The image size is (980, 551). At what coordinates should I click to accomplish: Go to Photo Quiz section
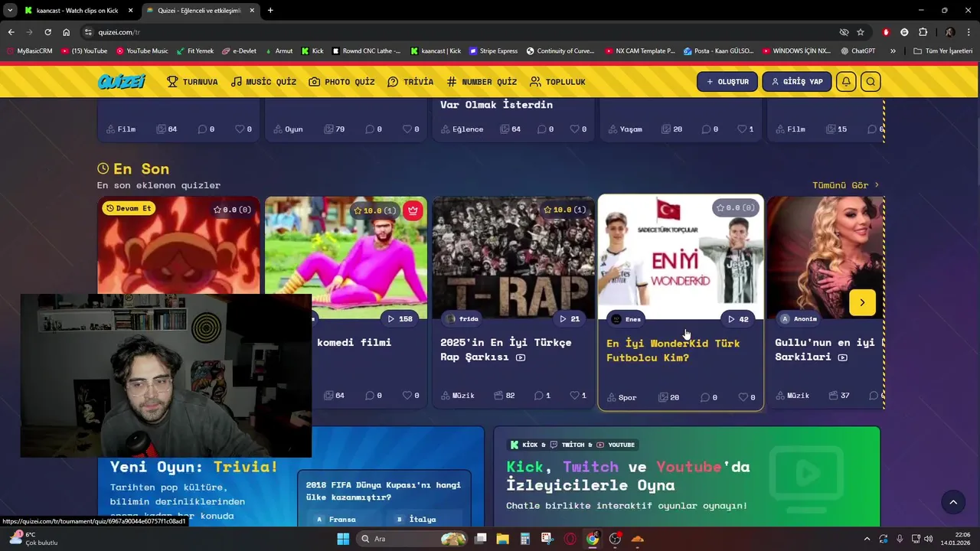(341, 82)
